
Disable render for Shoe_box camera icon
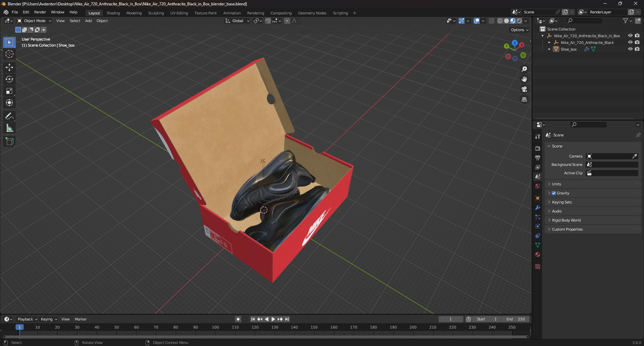(x=637, y=49)
